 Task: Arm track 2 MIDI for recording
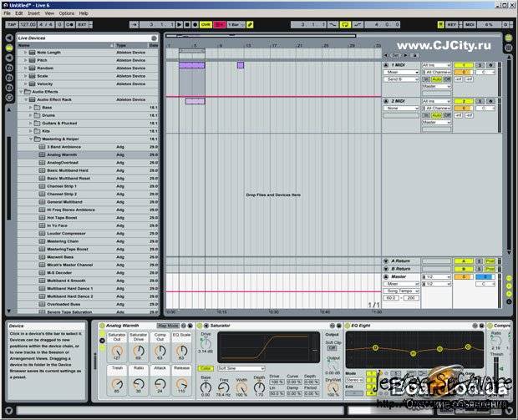490,101
